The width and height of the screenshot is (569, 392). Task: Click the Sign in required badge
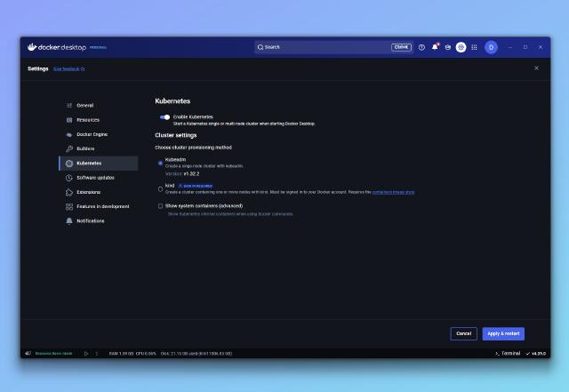(x=196, y=186)
